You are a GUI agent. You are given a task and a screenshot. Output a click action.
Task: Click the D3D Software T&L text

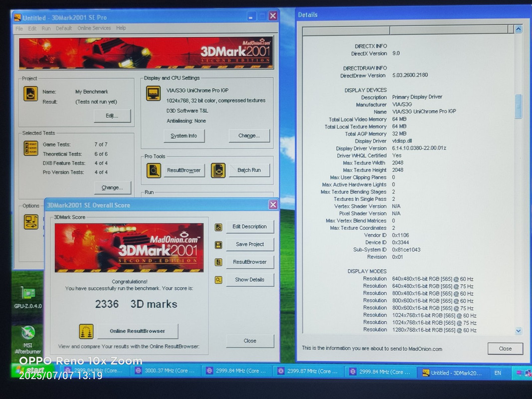coord(187,111)
